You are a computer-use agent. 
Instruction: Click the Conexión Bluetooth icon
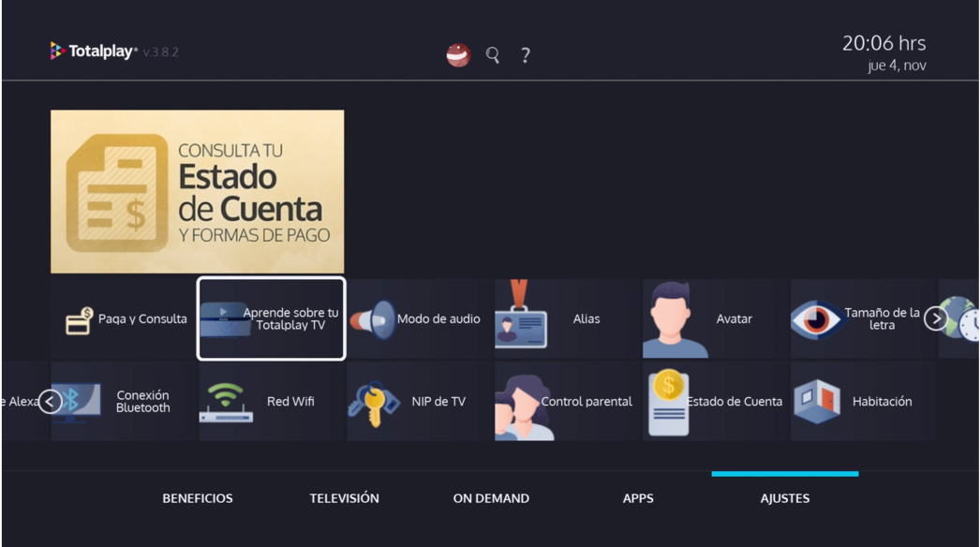pyautogui.click(x=77, y=401)
